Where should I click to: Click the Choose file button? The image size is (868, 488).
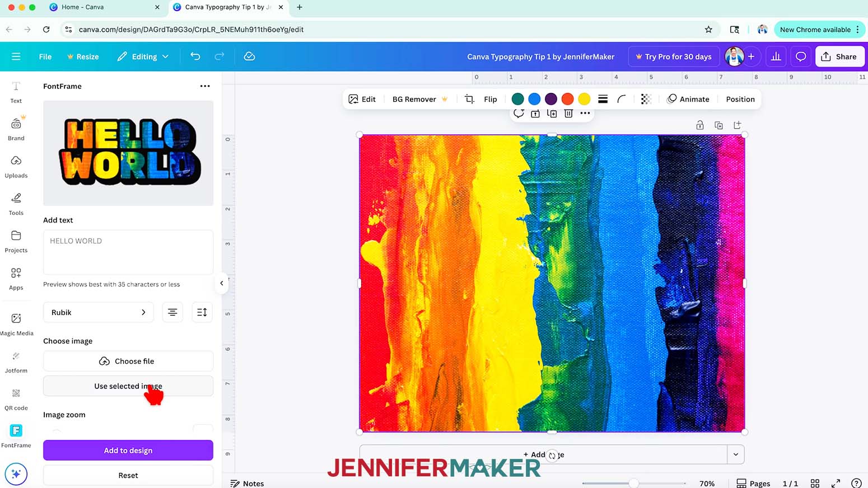click(128, 361)
